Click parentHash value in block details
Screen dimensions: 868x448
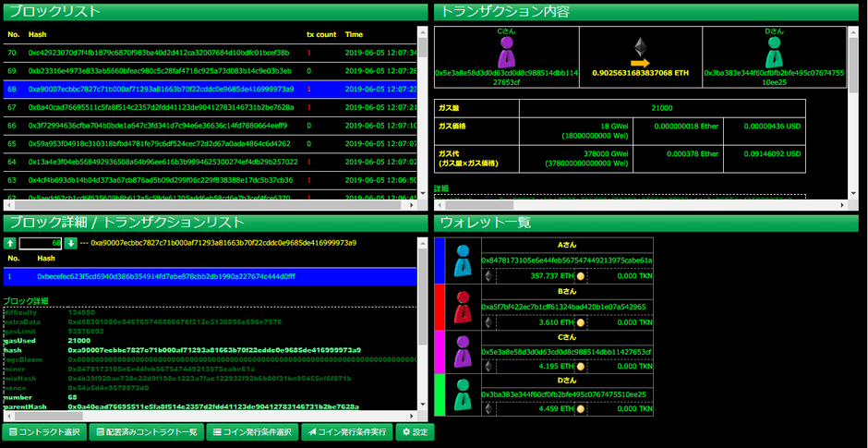click(x=213, y=406)
